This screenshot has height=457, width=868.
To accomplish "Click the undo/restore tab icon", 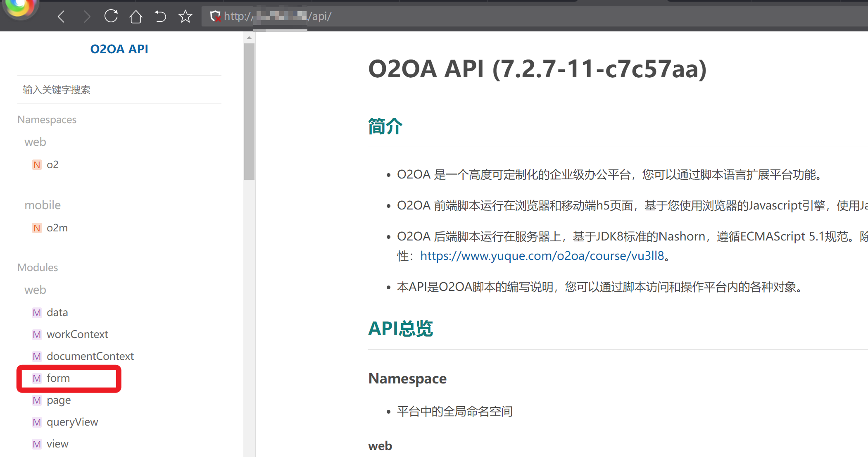I will [160, 17].
